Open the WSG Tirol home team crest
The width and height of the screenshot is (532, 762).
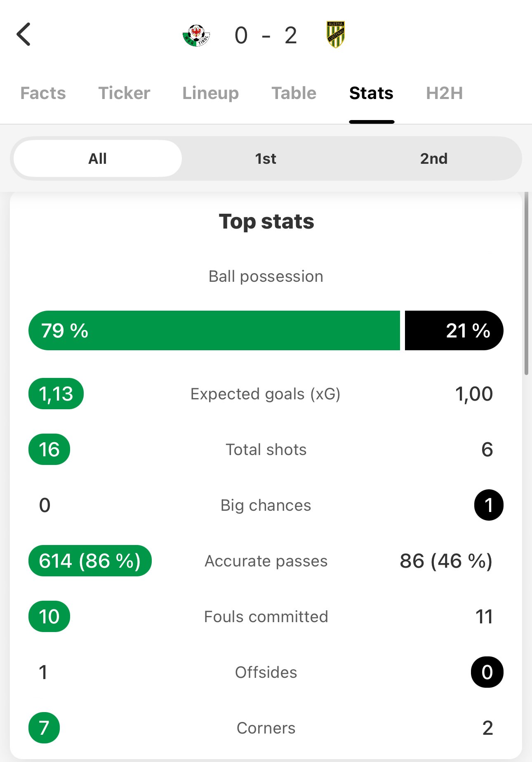[196, 35]
